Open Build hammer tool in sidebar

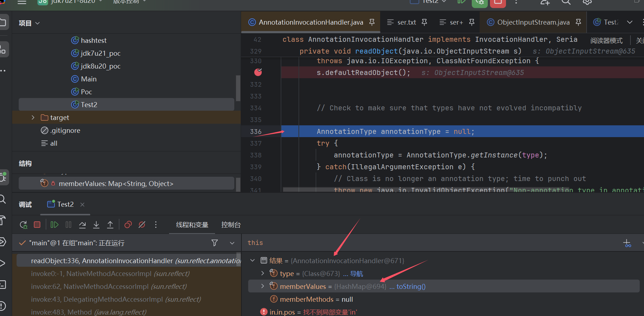coord(3,220)
